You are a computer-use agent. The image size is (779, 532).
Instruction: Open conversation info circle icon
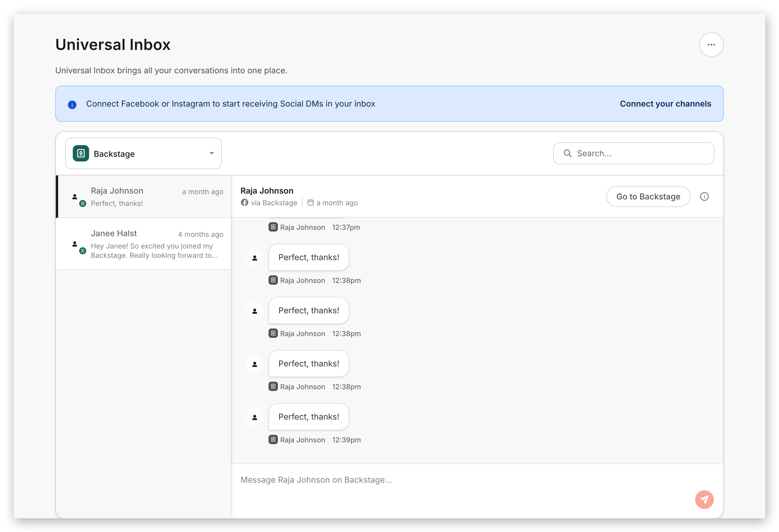point(704,197)
